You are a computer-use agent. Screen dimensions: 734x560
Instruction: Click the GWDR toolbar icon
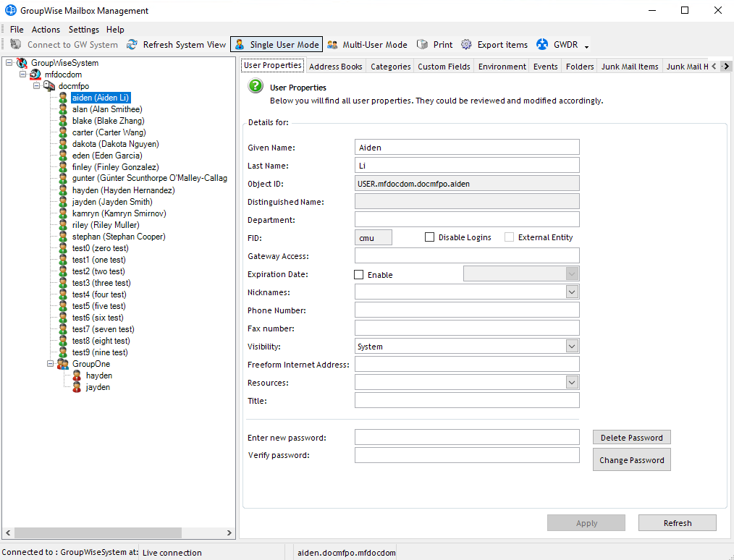pyautogui.click(x=542, y=45)
